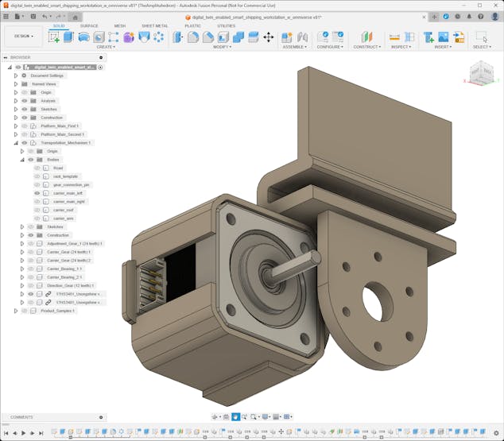The width and height of the screenshot is (504, 441).
Task: Open timeline settings gear icon
Action: tap(496, 433)
